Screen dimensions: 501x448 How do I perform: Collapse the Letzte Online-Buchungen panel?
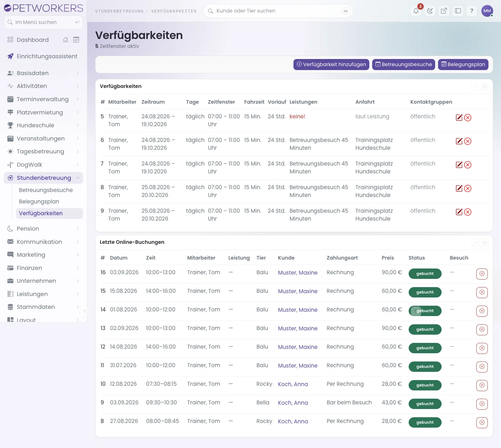click(x=475, y=243)
